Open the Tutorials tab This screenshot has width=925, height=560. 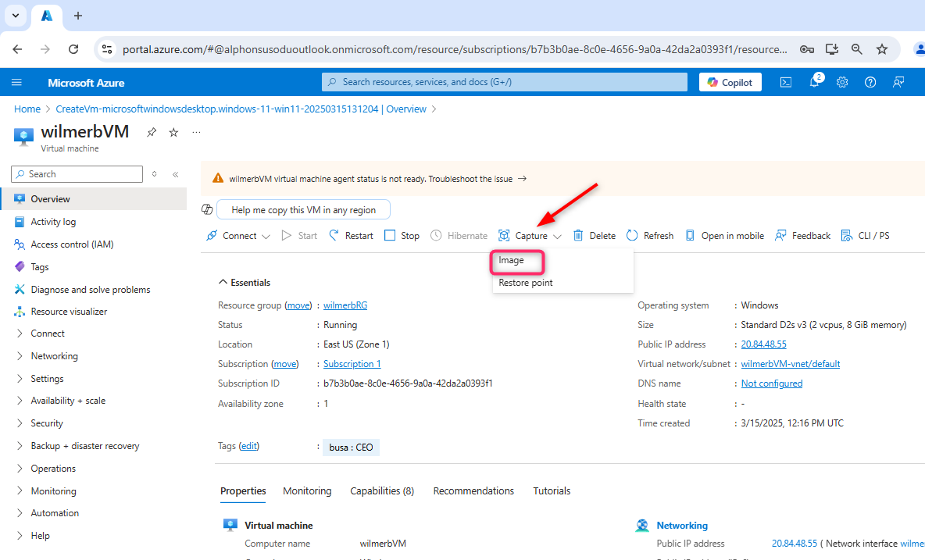tap(552, 491)
